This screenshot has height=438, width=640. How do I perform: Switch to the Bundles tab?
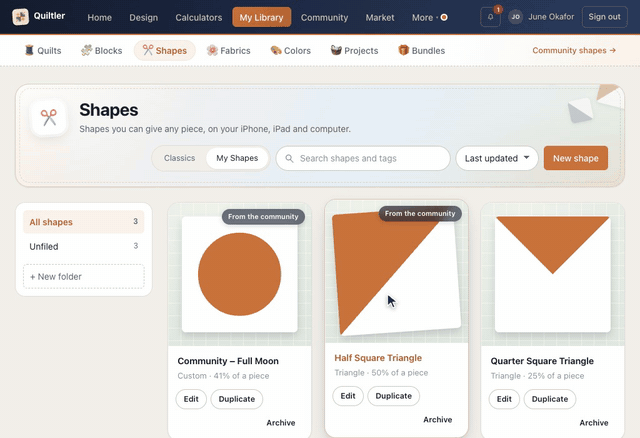[422, 51]
